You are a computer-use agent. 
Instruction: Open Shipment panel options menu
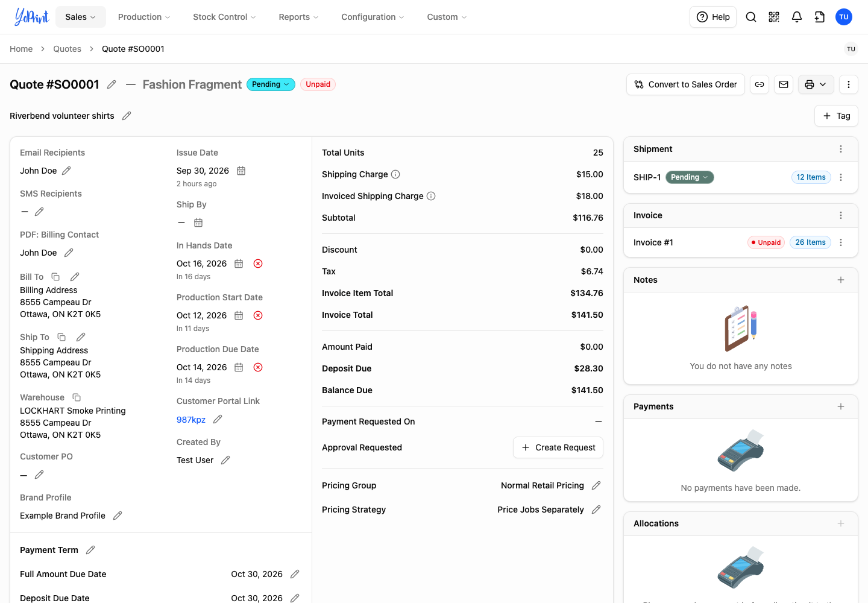(x=841, y=149)
